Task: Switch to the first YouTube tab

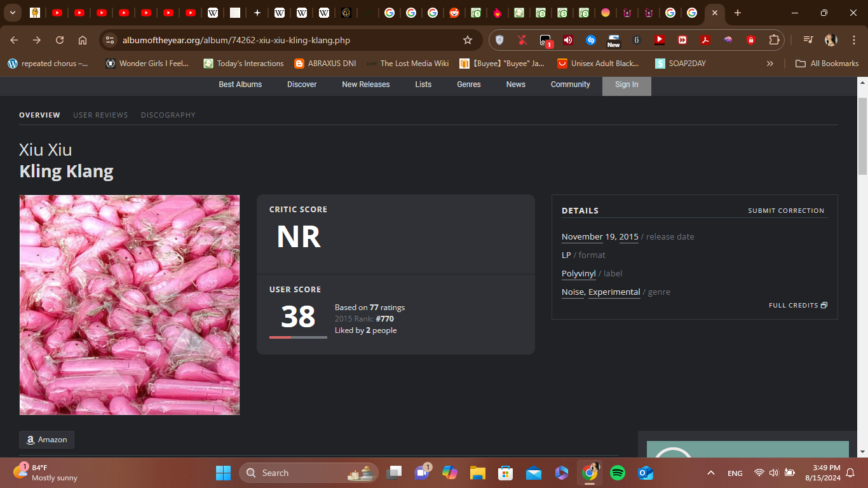Action: [x=57, y=13]
